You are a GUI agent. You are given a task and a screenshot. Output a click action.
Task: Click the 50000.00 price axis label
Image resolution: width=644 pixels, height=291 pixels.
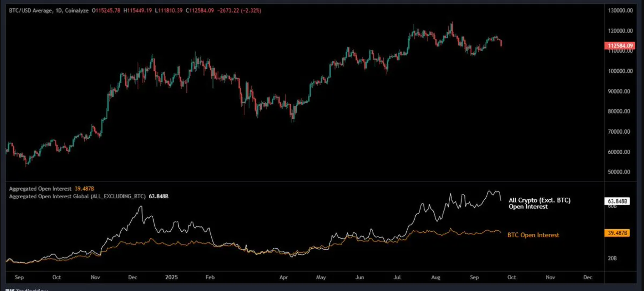click(x=619, y=172)
